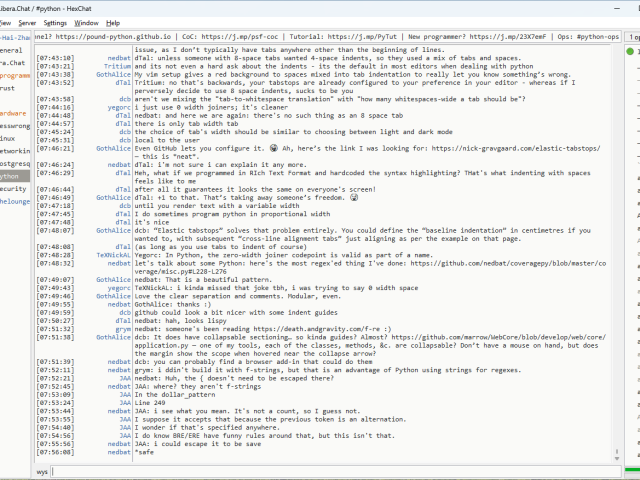Click the wys nickname button beside input
Viewport: 640px width, 480px height.
pos(42,470)
